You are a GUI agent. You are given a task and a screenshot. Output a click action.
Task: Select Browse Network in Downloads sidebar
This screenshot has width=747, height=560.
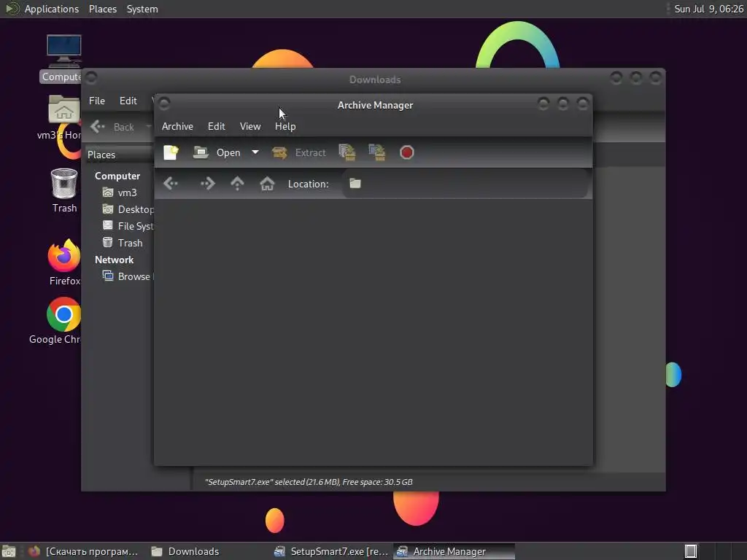pyautogui.click(x=128, y=276)
